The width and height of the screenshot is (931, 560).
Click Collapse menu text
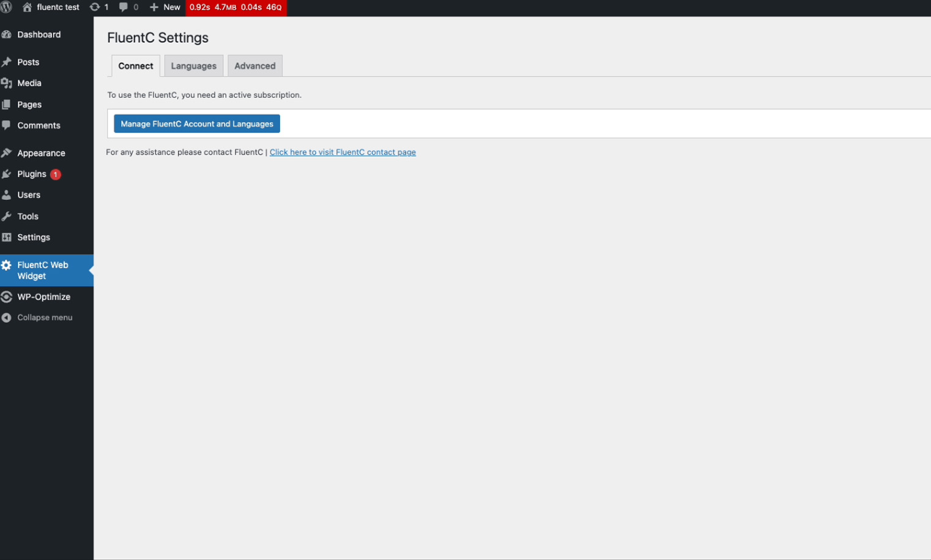(45, 318)
